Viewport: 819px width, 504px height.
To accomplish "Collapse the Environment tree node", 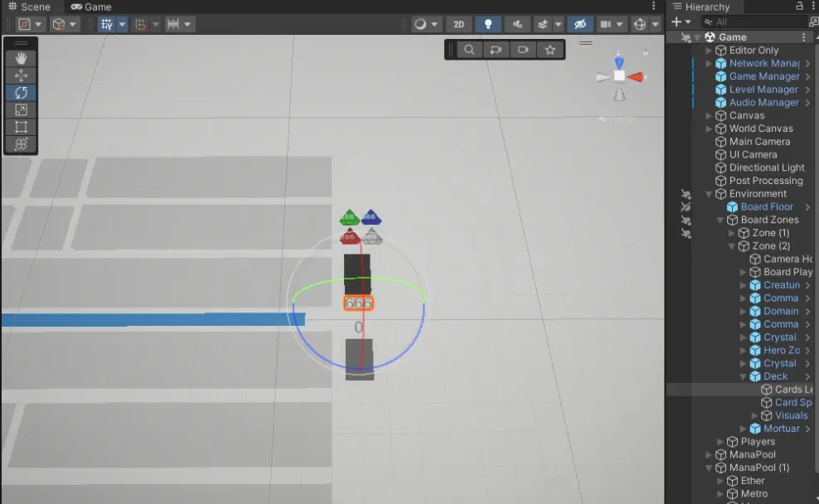I will (709, 194).
